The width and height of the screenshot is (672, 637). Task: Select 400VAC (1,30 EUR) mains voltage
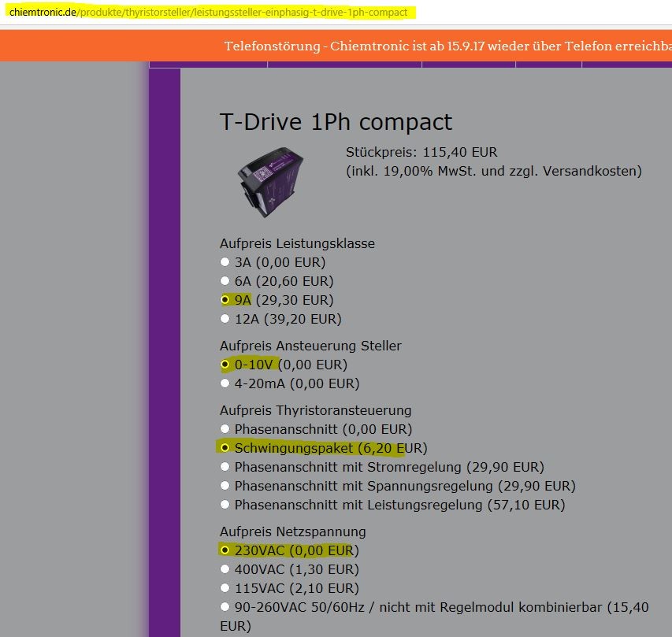click(x=225, y=568)
